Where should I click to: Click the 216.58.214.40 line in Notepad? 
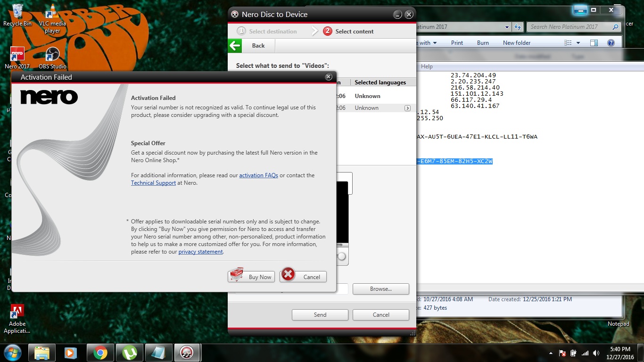(x=475, y=88)
